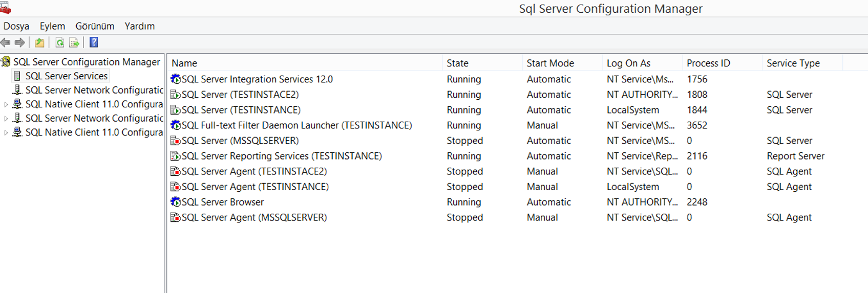The height and width of the screenshot is (293, 868).
Task: Open Help via blue question-mark icon
Action: point(94,42)
